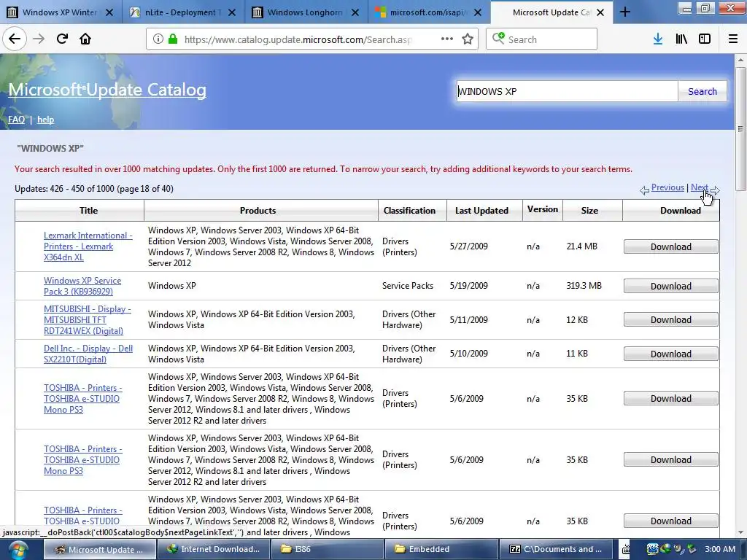Viewport: 747px width, 560px height.
Task: Close the nLite Deployment tab
Action: [232, 12]
